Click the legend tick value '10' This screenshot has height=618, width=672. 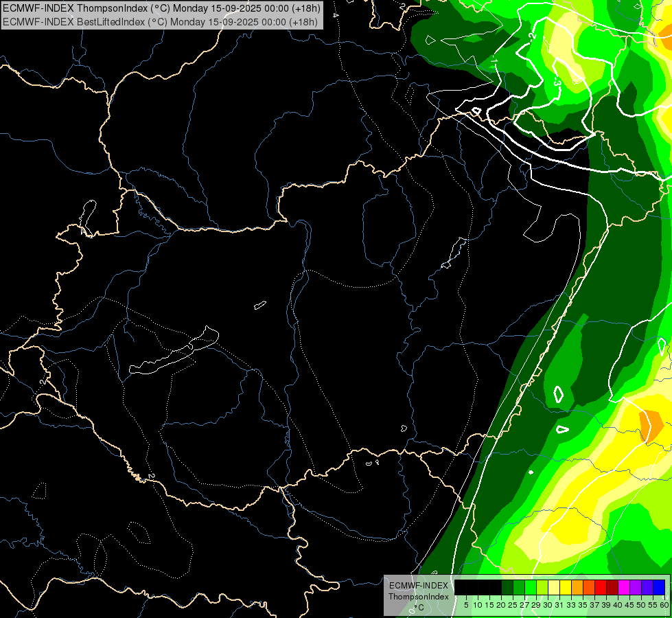tap(478, 605)
